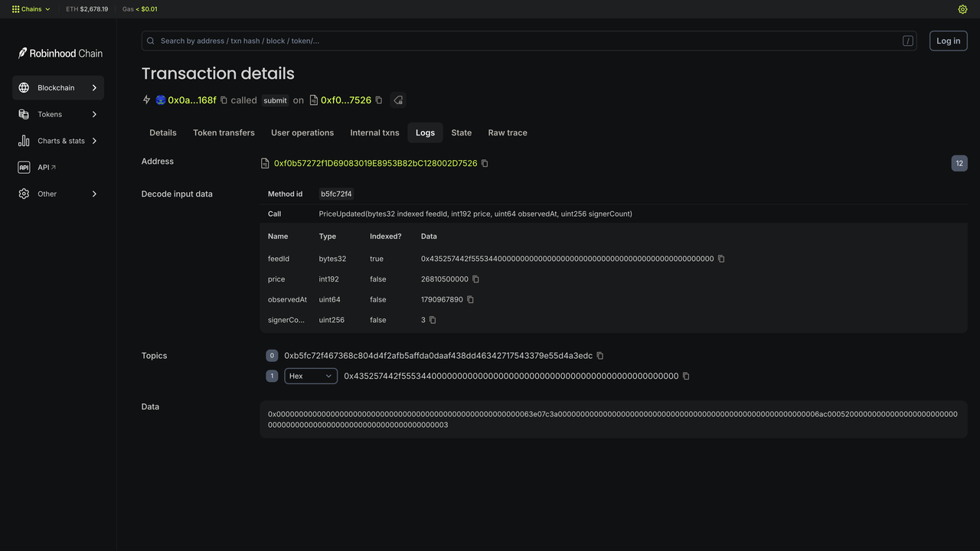Open the Internal txns tab
The height and width of the screenshot is (551, 980).
coord(374,132)
